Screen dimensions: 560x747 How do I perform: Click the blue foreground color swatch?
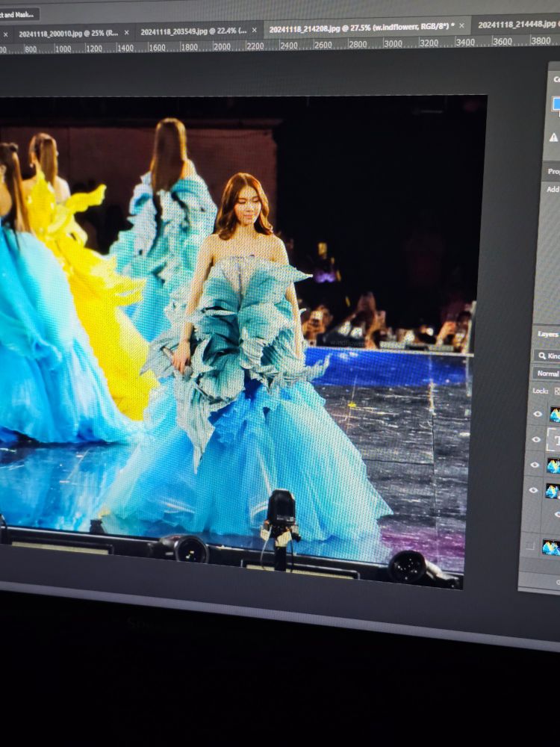556,104
